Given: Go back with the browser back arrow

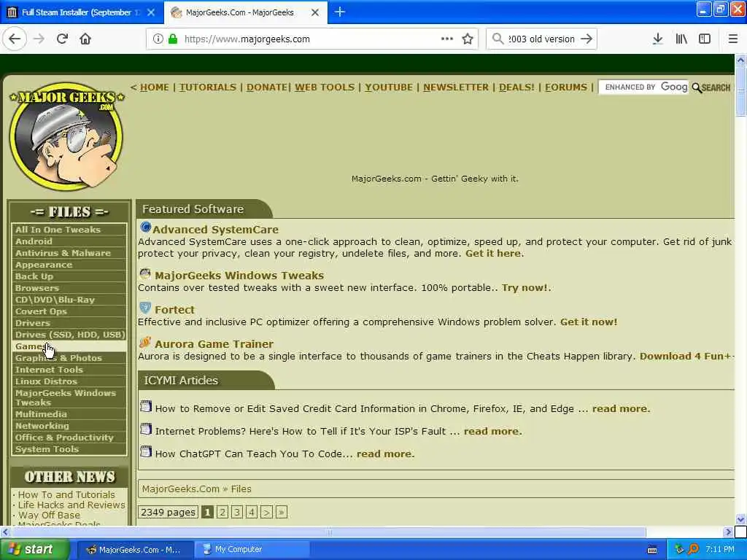Looking at the screenshot, I should [15, 39].
